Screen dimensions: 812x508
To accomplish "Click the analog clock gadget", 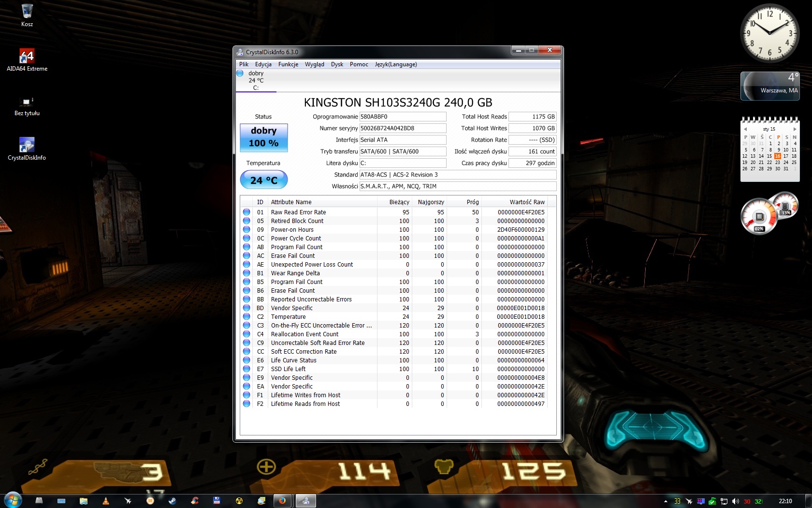I will [x=769, y=33].
